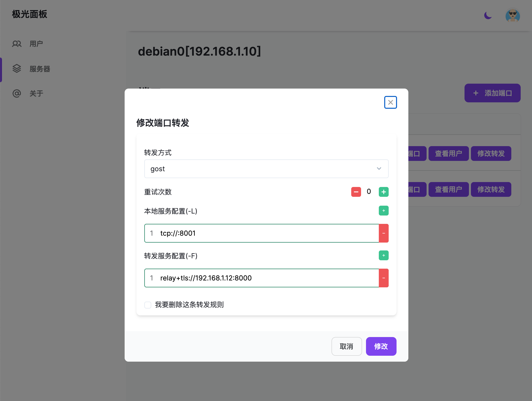Decrease retry count with red minus
The width and height of the screenshot is (532, 401).
pos(356,192)
